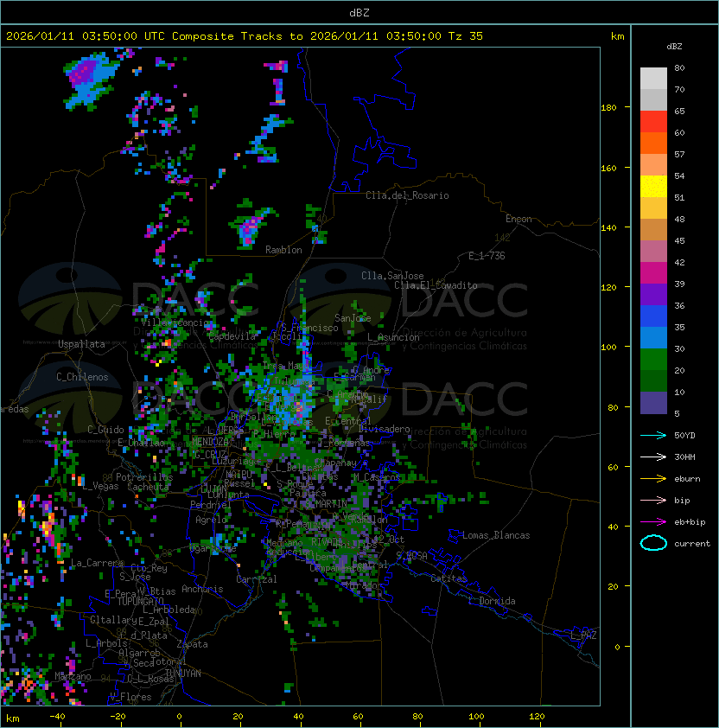Click the 'Potrerillos' map label
This screenshot has width=719, height=728.
pos(144,477)
